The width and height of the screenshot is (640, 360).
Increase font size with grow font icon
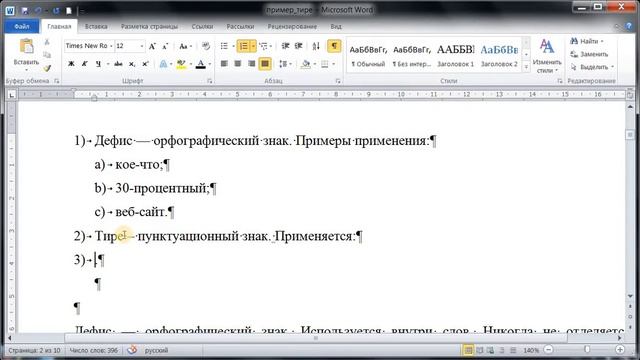click(152, 46)
